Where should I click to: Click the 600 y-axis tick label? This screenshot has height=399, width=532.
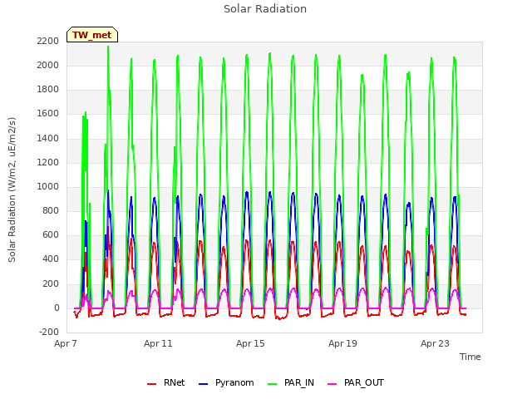(51, 235)
